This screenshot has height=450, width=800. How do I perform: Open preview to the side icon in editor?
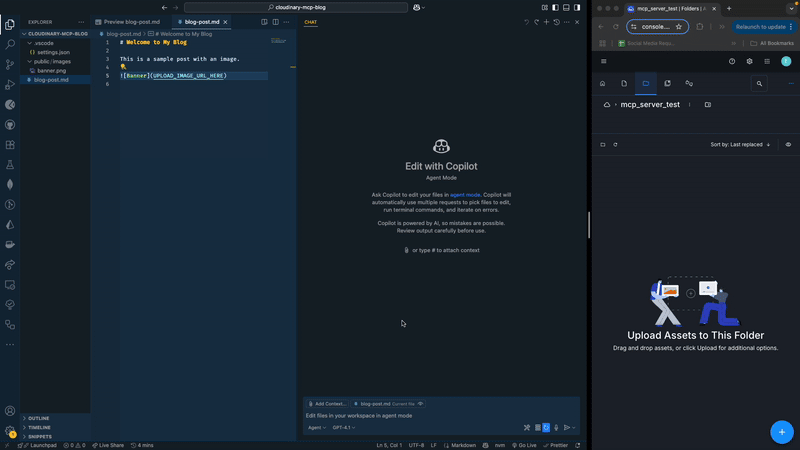[264, 22]
